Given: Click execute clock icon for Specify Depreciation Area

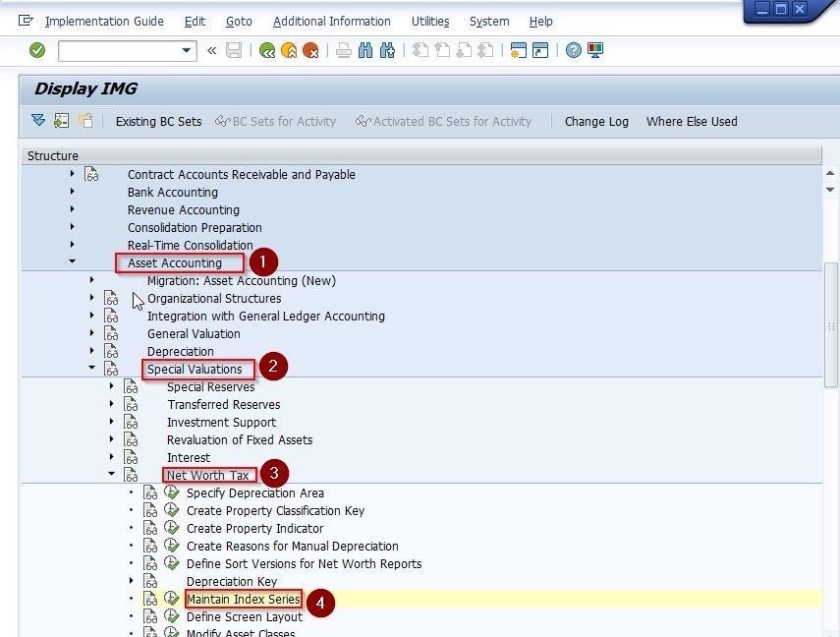Looking at the screenshot, I should click(171, 492).
